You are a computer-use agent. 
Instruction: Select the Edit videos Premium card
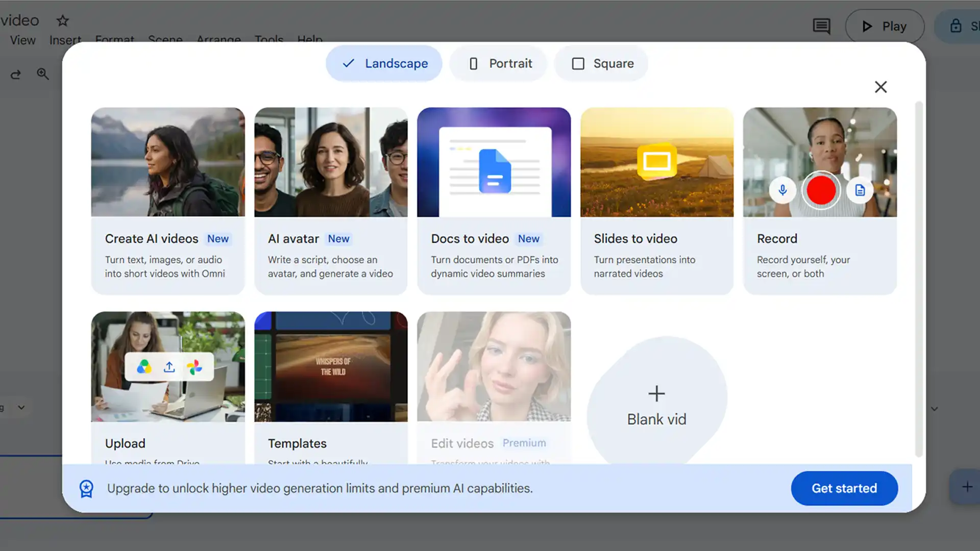point(494,388)
